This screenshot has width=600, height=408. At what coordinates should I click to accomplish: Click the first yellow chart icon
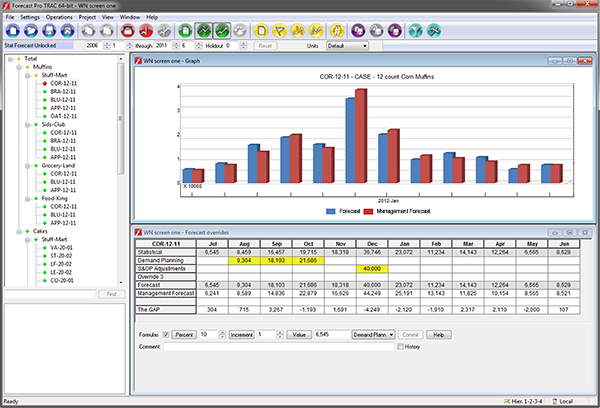pos(298,31)
